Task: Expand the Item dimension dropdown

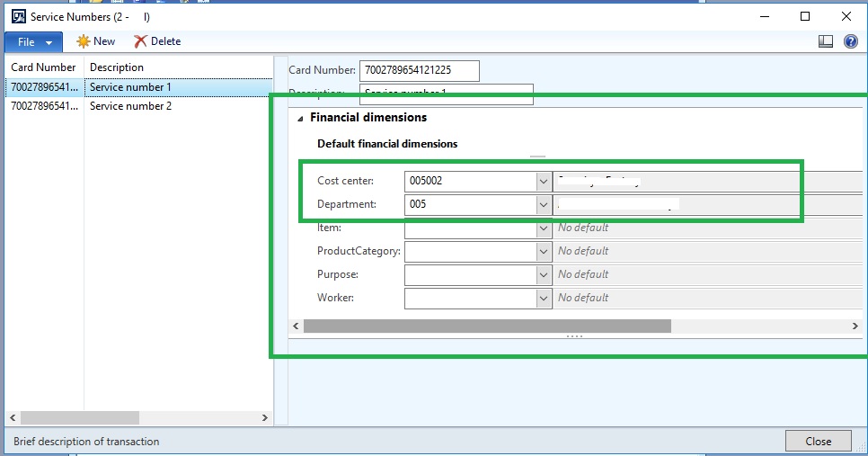Action: pos(543,228)
